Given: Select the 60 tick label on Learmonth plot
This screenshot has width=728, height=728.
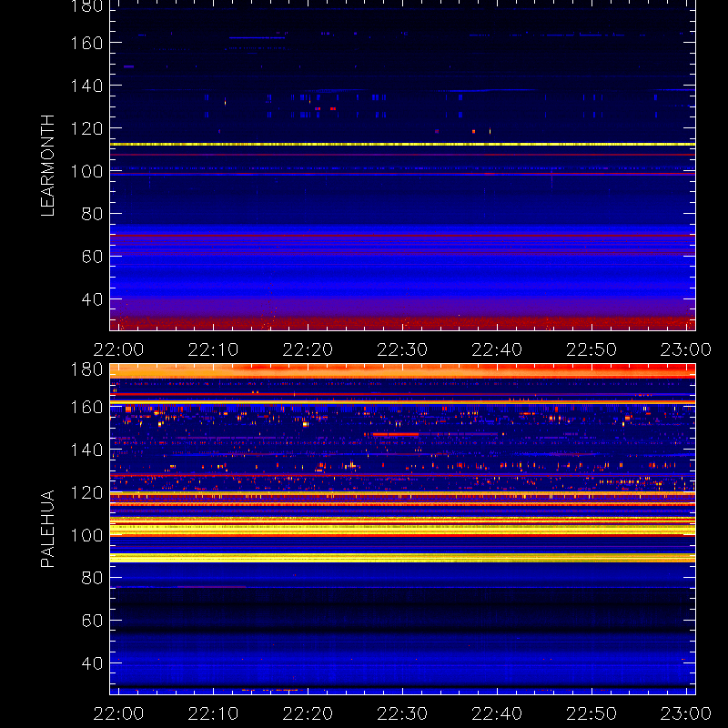Looking at the screenshot, I should tap(92, 257).
